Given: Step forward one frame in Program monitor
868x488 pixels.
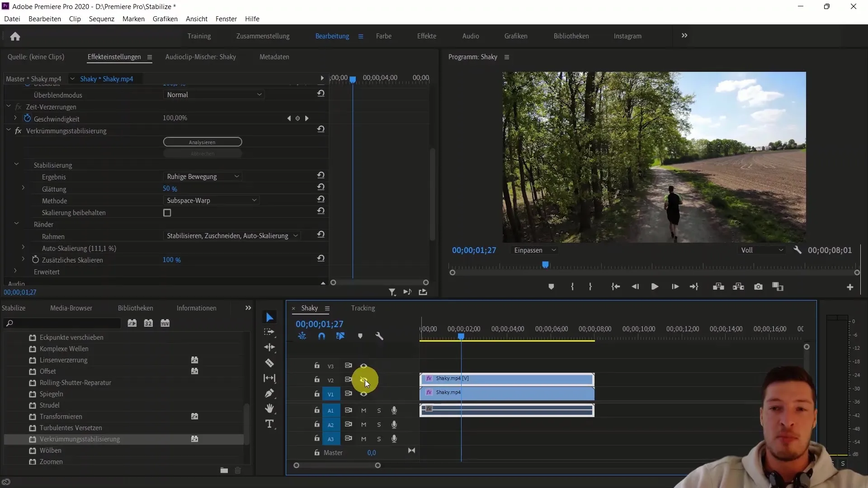Looking at the screenshot, I should (x=675, y=286).
